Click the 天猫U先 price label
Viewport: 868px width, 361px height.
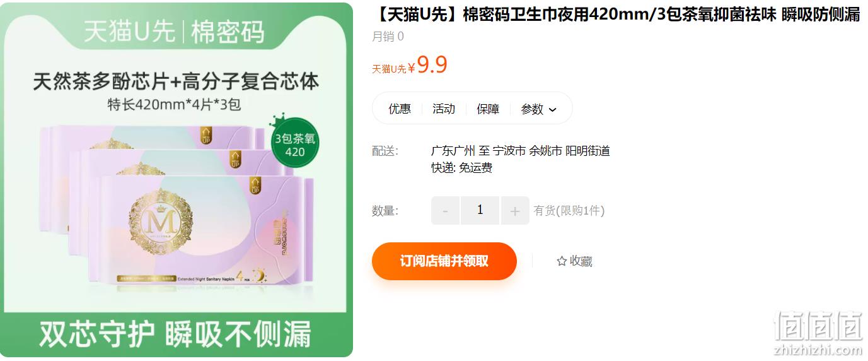(x=389, y=69)
